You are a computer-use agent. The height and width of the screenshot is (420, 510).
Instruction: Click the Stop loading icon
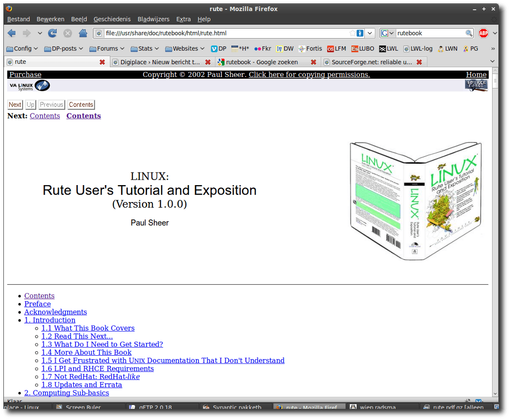point(68,33)
